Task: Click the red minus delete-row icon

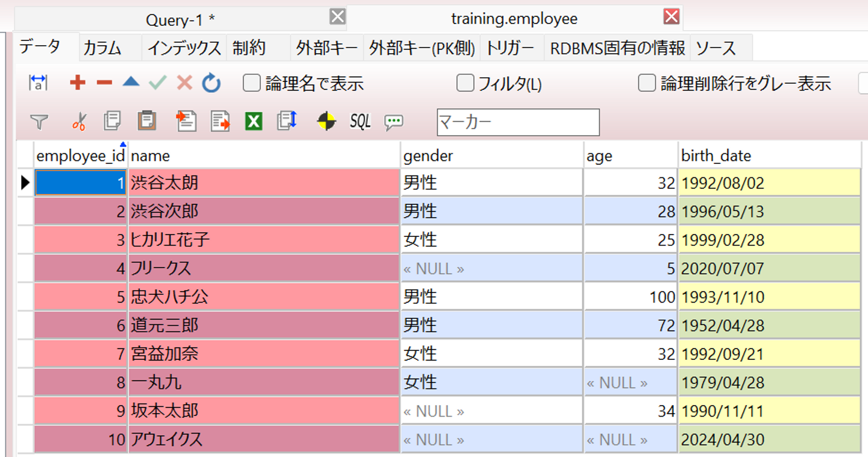Action: 104,83
